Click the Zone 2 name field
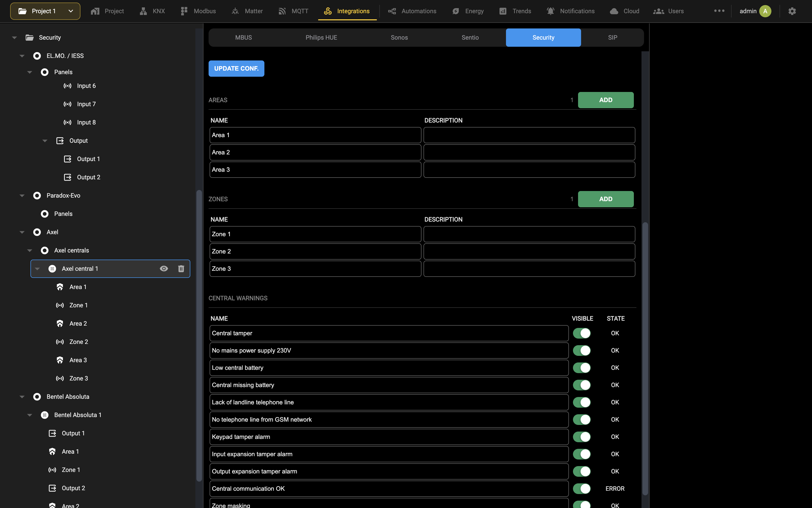The width and height of the screenshot is (812, 508). (315, 251)
